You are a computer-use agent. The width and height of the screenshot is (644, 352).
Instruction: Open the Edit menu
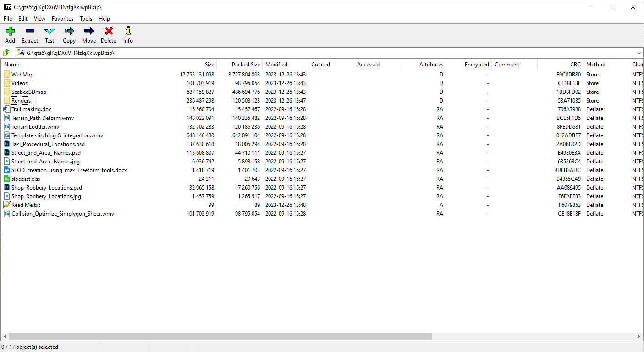23,19
